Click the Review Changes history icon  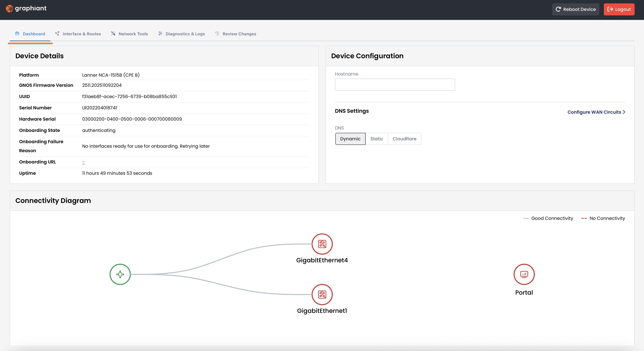click(x=217, y=33)
